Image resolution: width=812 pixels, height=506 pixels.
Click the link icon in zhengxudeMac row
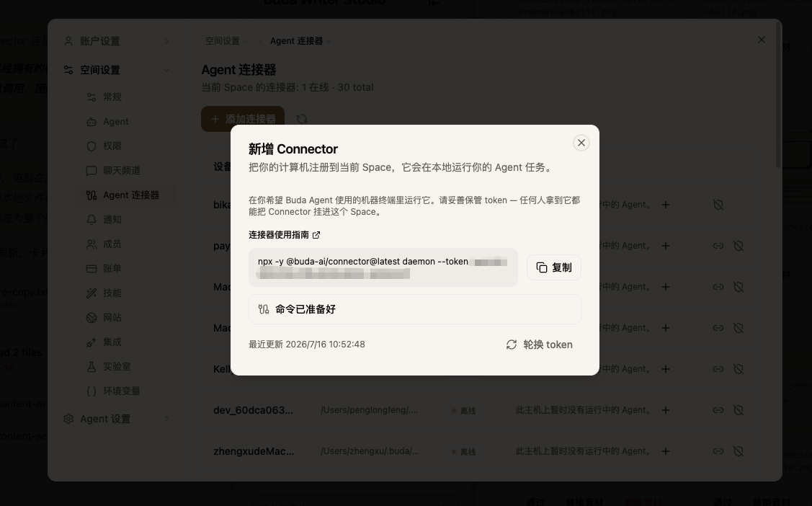point(718,452)
